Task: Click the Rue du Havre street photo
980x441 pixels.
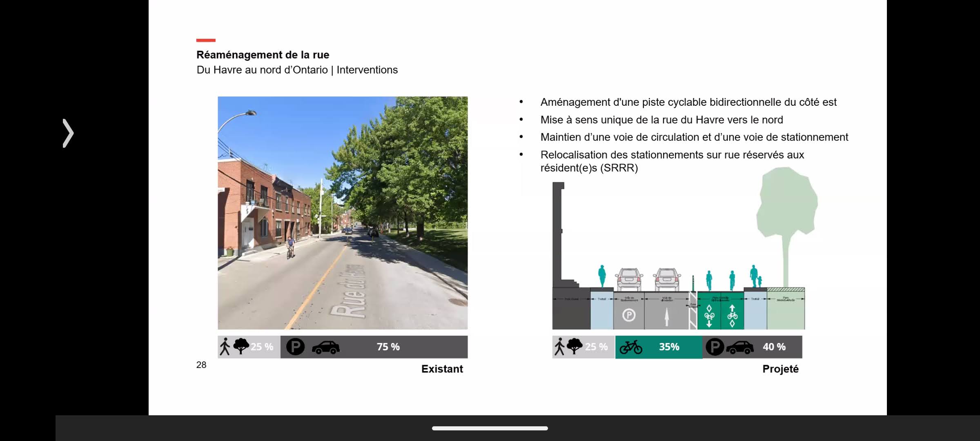Action: click(343, 213)
